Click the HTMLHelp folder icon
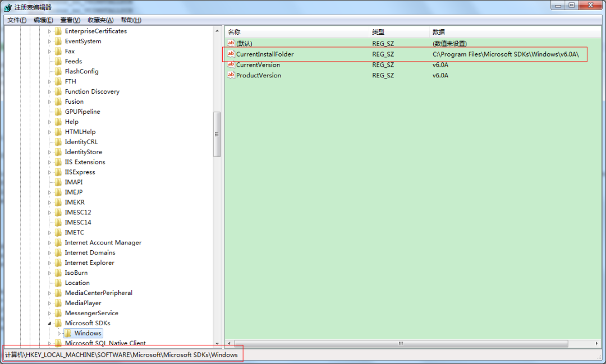 point(58,131)
